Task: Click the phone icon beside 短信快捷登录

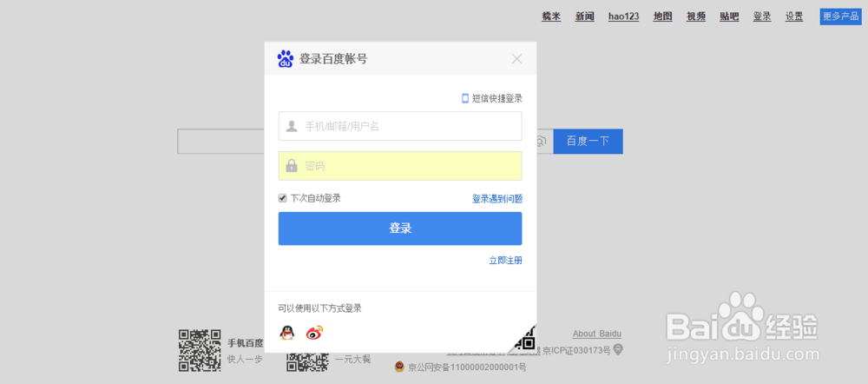Action: click(x=465, y=98)
